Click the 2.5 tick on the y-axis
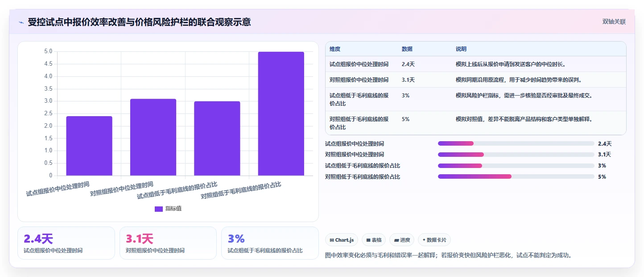The height and width of the screenshot is (277, 644). click(x=48, y=113)
